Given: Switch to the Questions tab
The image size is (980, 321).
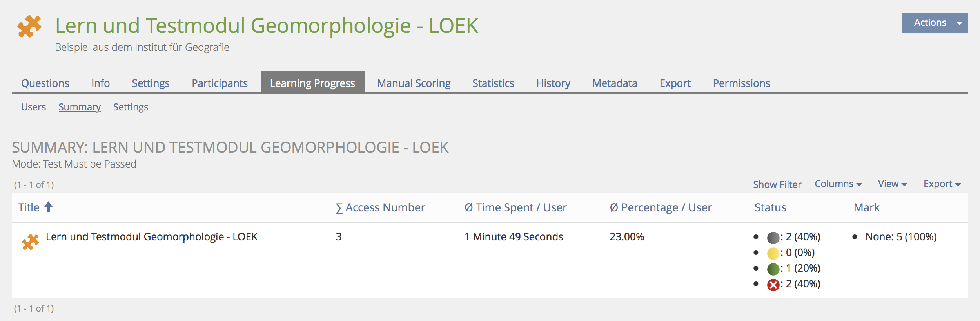Looking at the screenshot, I should [45, 83].
